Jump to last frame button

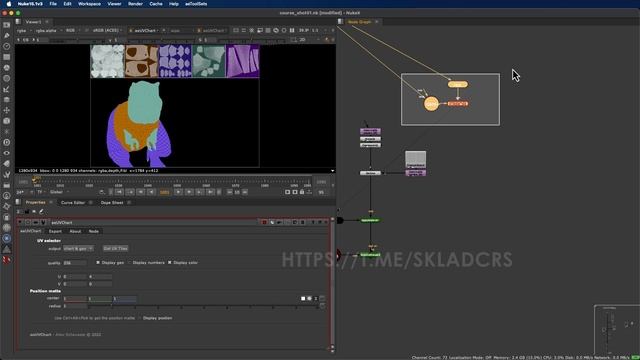click(x=211, y=192)
